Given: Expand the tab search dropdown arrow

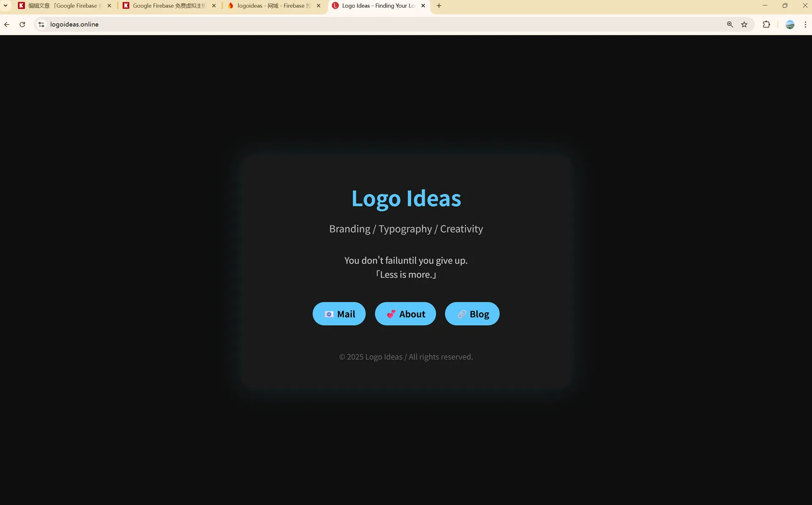Looking at the screenshot, I should pos(5,6).
